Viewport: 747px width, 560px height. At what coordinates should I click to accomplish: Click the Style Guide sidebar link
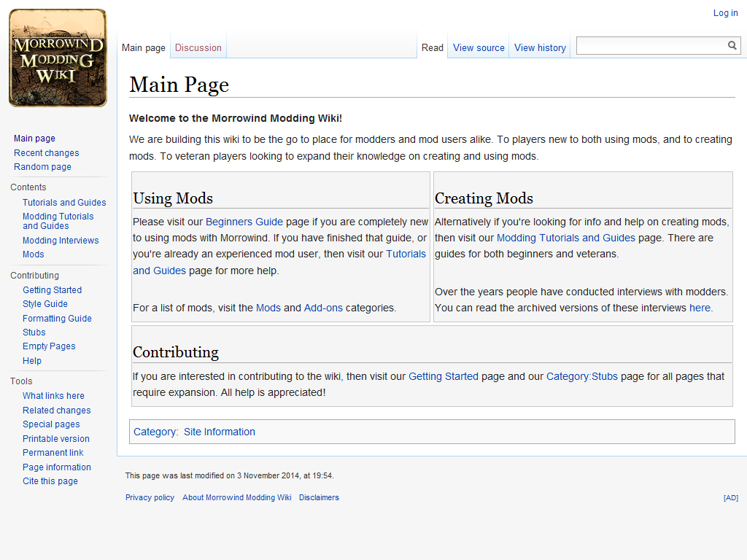coord(45,304)
